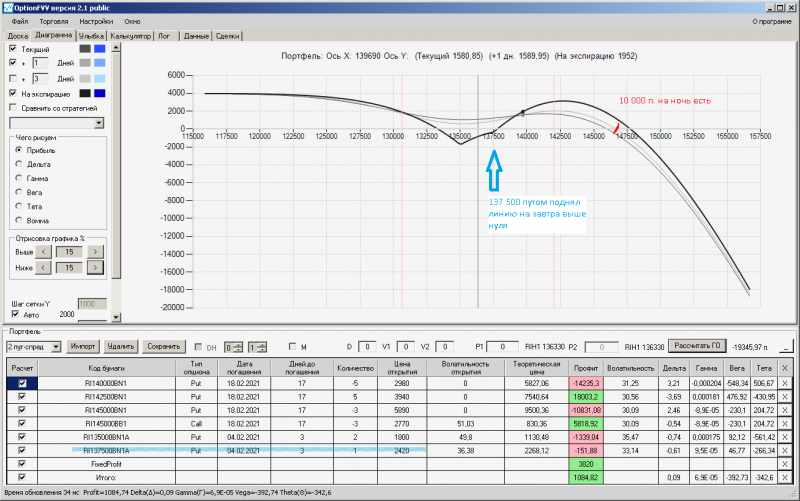Image resolution: width=800 pixels, height=501 pixels.
Task: Toggle the Текущий line checkbox
Action: click(x=13, y=48)
